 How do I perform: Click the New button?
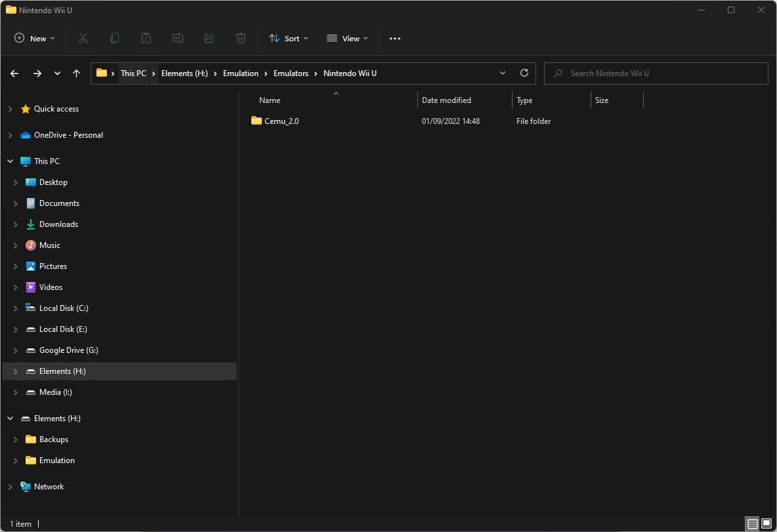35,39
